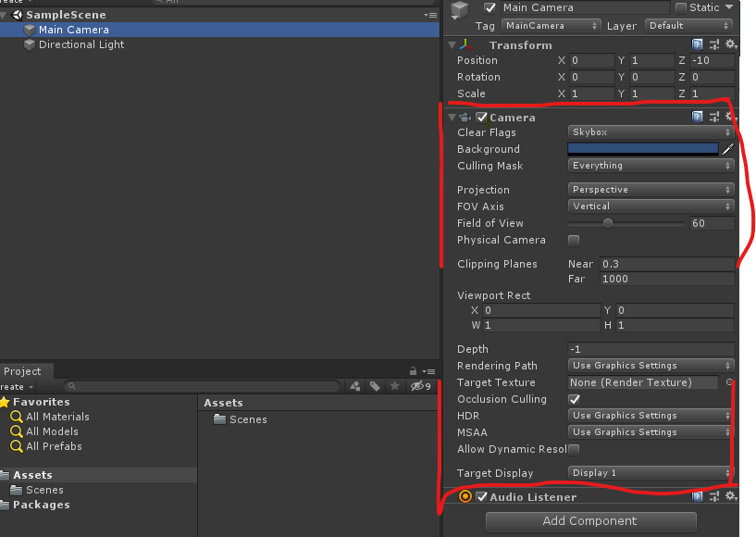Image resolution: width=756 pixels, height=537 pixels.
Task: Click the Add Component button
Action: point(590,520)
